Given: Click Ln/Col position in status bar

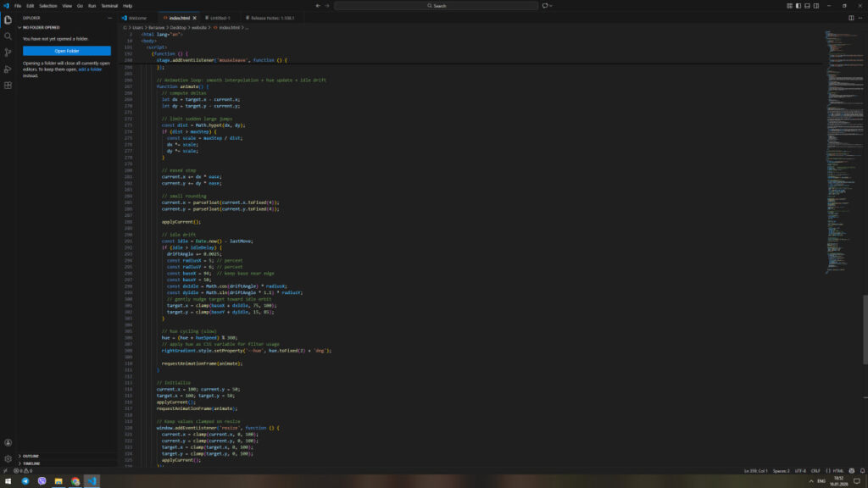Looking at the screenshot, I should tap(755, 471).
